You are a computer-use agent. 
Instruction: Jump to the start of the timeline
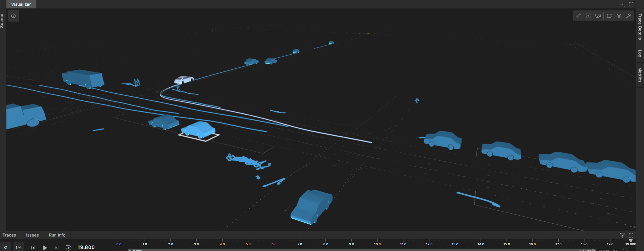tap(33, 248)
